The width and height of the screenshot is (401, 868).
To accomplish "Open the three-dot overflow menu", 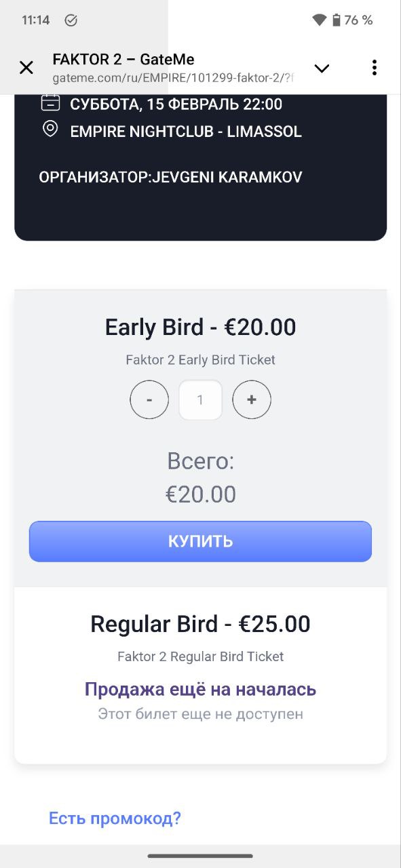I will 374,67.
